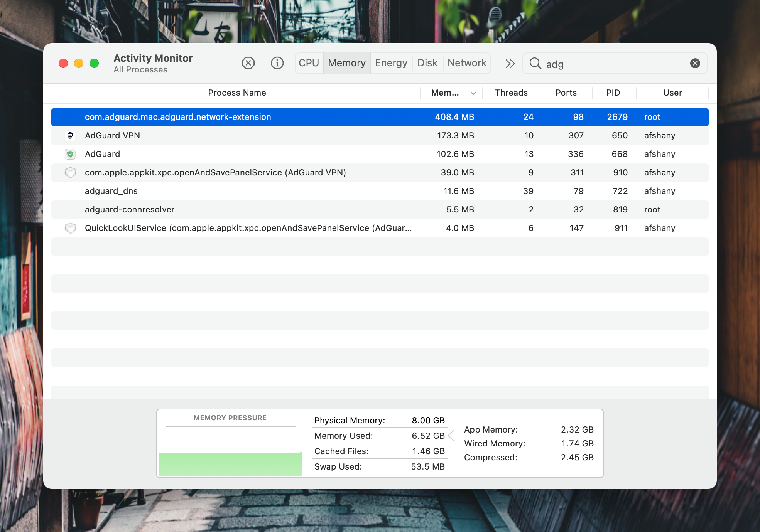Viewport: 760px width, 532px height.
Task: Switch to the Disk tab
Action: tap(427, 63)
